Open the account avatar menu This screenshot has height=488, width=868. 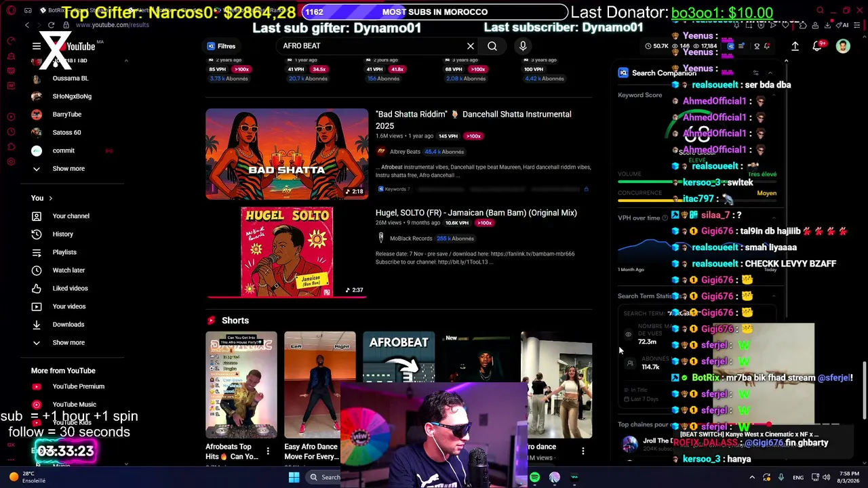pyautogui.click(x=843, y=46)
